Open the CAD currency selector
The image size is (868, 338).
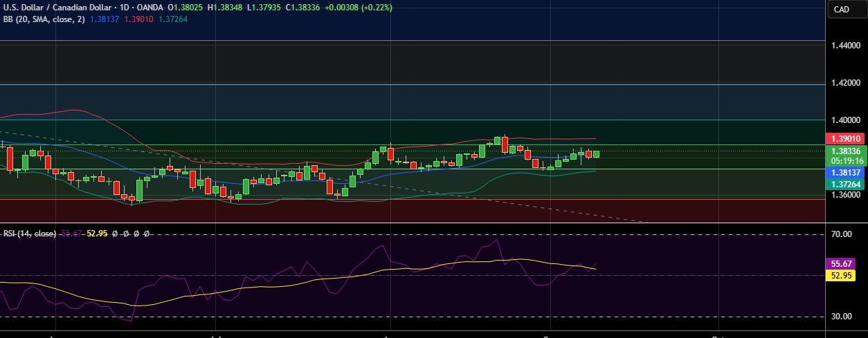[x=842, y=9]
